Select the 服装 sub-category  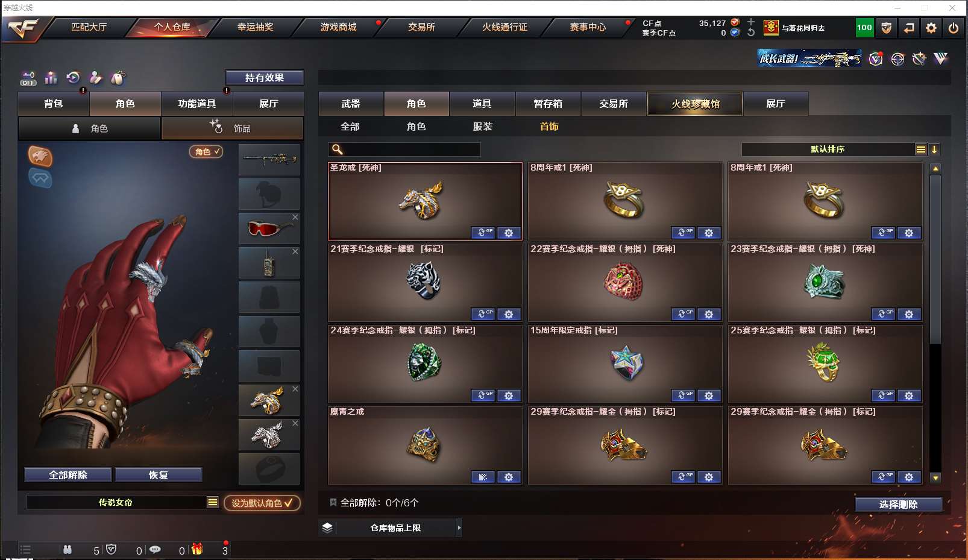coord(483,127)
